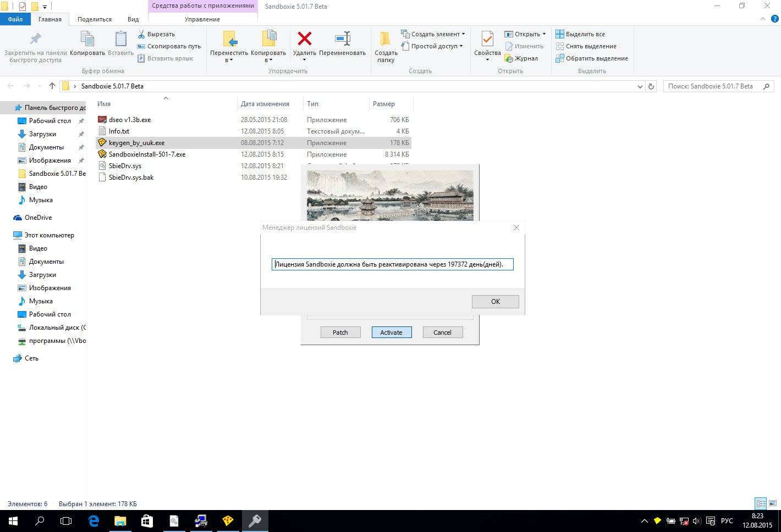Click the license message text field
Viewport: 781px width, 532px height.
pos(392,264)
